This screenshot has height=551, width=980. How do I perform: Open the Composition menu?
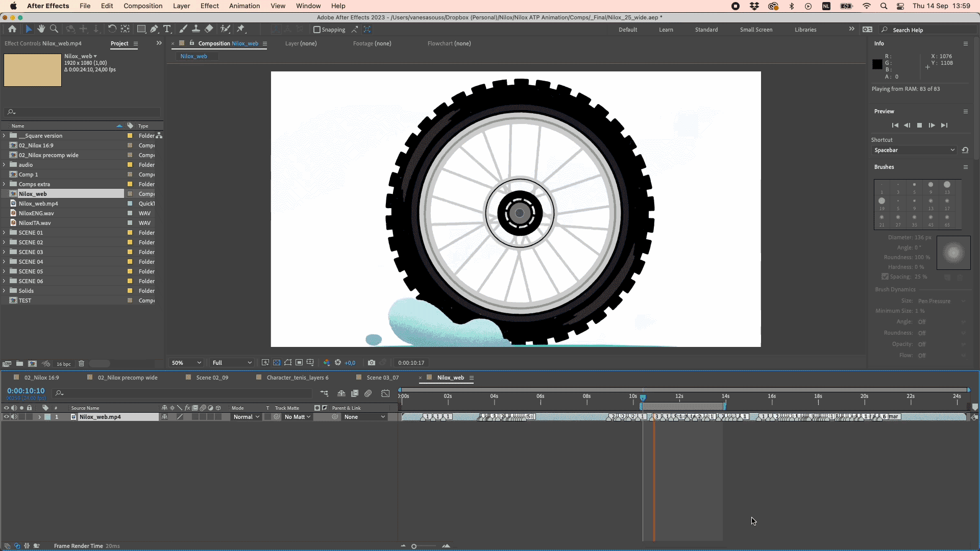click(143, 6)
